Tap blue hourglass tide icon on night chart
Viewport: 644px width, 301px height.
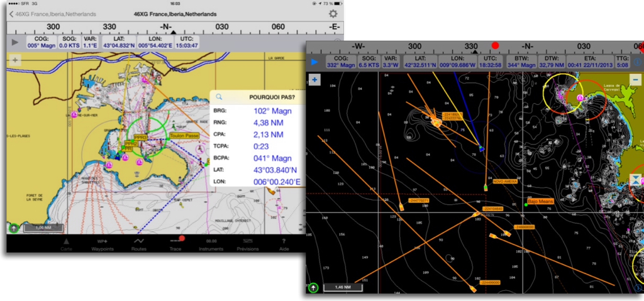tap(636, 180)
